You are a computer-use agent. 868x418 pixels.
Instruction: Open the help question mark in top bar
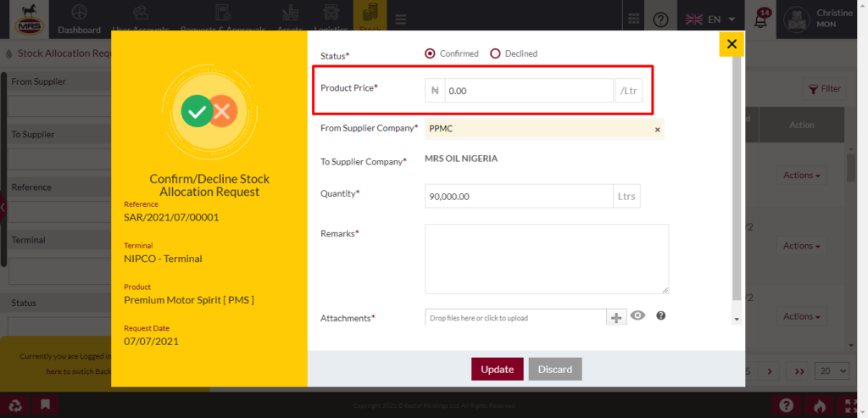[x=661, y=20]
